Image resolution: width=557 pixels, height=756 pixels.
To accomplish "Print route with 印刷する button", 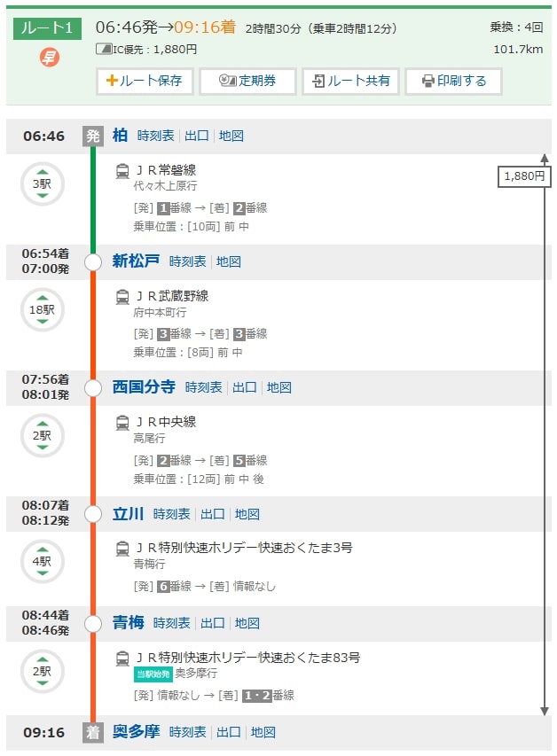I will tap(453, 81).
